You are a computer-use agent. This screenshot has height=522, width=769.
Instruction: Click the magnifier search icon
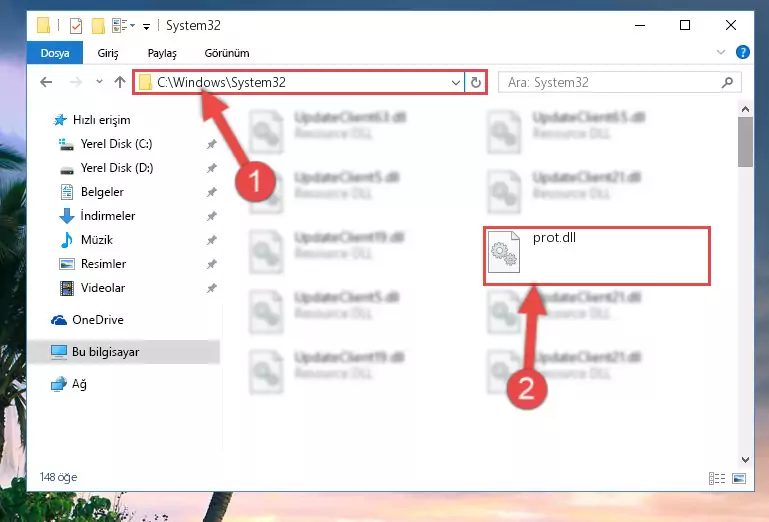tap(727, 82)
